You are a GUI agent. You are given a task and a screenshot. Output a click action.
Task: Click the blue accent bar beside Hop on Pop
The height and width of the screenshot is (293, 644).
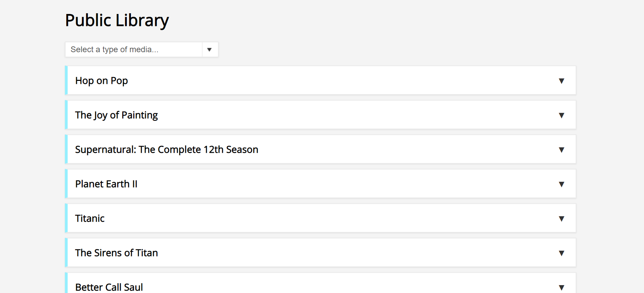point(66,80)
